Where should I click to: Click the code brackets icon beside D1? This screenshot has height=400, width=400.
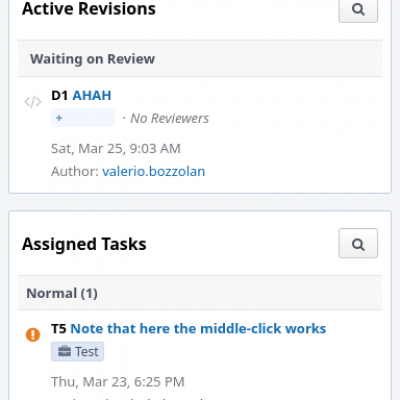pyautogui.click(x=33, y=102)
